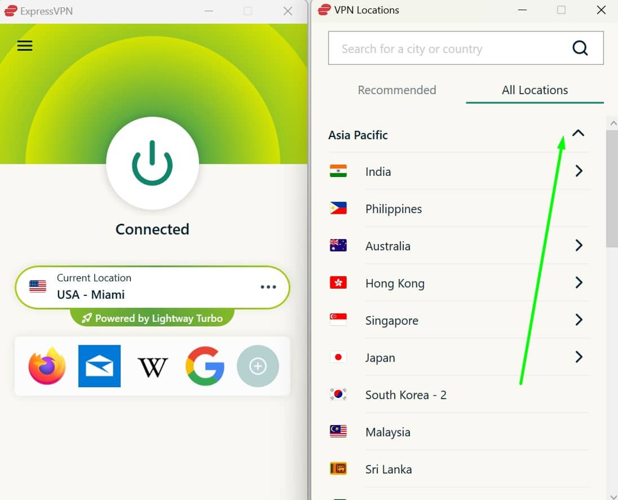618x500 pixels.
Task: Open the Google shortcut
Action: click(x=205, y=366)
